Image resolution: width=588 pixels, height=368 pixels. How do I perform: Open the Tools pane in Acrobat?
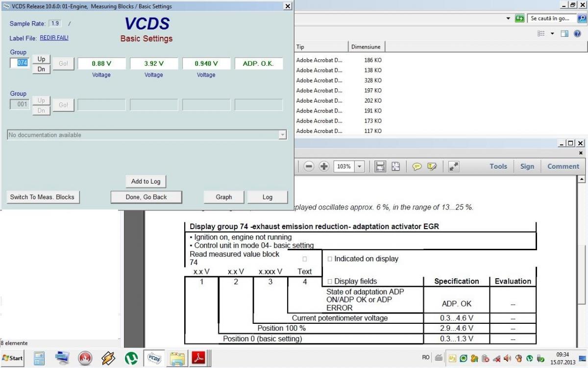point(498,166)
